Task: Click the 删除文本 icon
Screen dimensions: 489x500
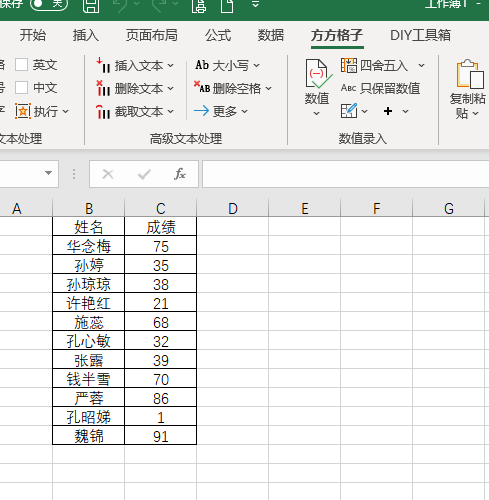Action: [x=103, y=88]
